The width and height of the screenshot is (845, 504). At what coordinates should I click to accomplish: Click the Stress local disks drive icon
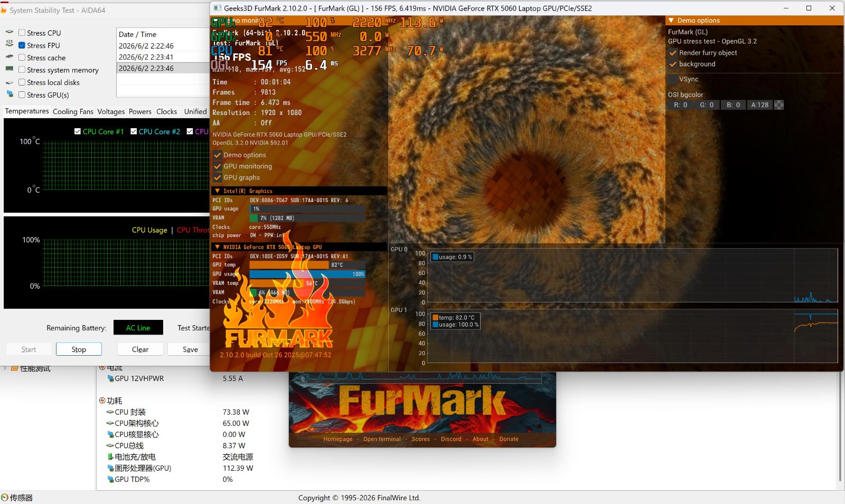click(10, 82)
